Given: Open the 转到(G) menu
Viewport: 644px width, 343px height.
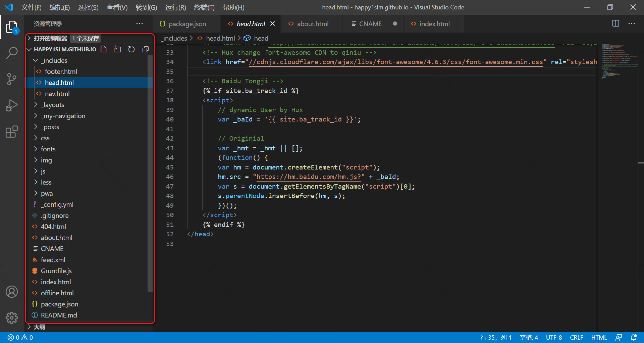Looking at the screenshot, I should click(x=146, y=7).
